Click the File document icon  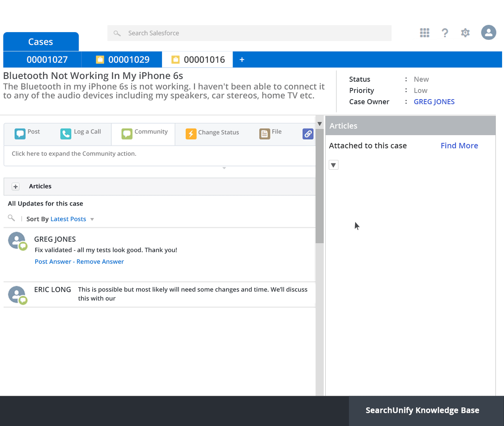coord(264,134)
